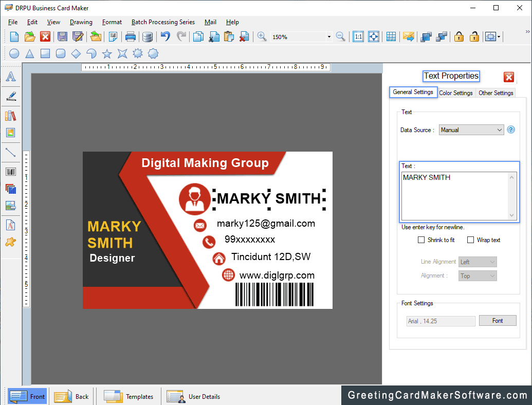
Task: Open the User Details button
Action: (x=193, y=396)
